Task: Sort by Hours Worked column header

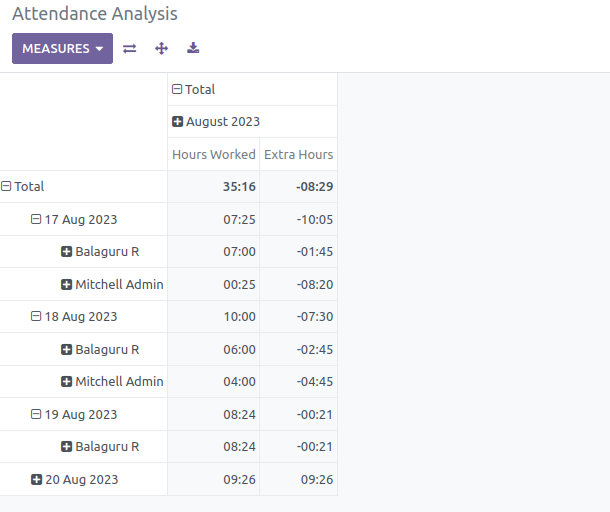Action: tap(214, 154)
